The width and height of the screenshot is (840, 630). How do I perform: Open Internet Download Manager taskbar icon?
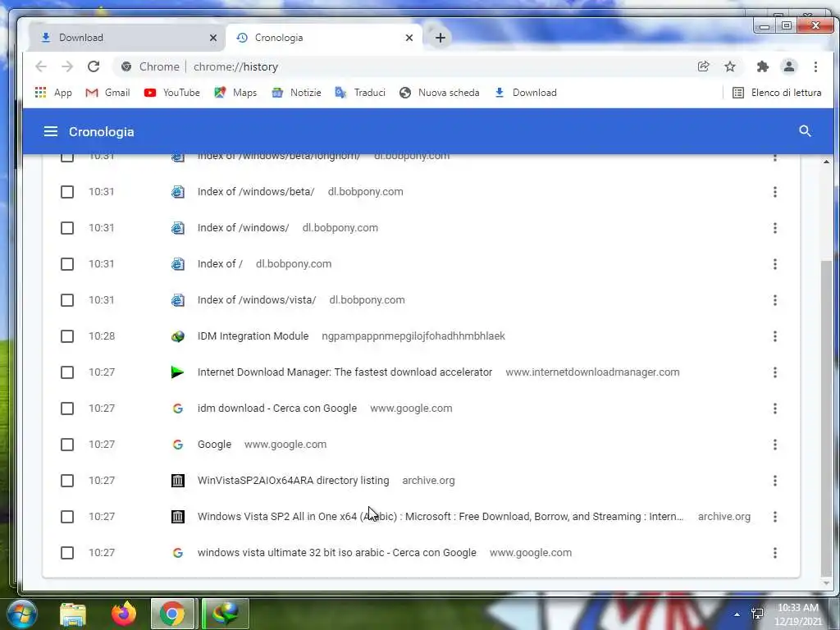(x=225, y=614)
